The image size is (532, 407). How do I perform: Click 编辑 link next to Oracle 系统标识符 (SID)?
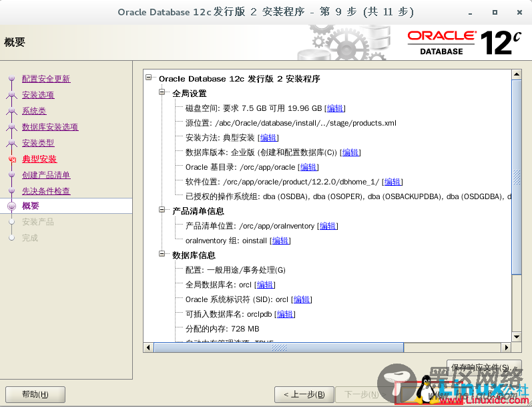point(301,299)
